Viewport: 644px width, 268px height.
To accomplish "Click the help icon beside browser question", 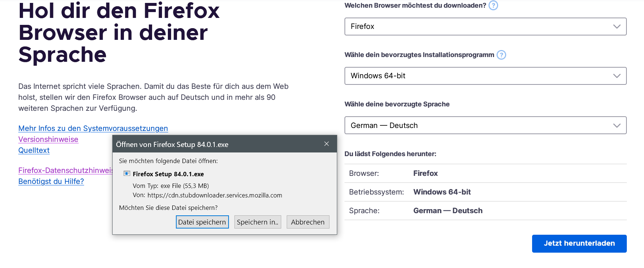I will [x=493, y=5].
